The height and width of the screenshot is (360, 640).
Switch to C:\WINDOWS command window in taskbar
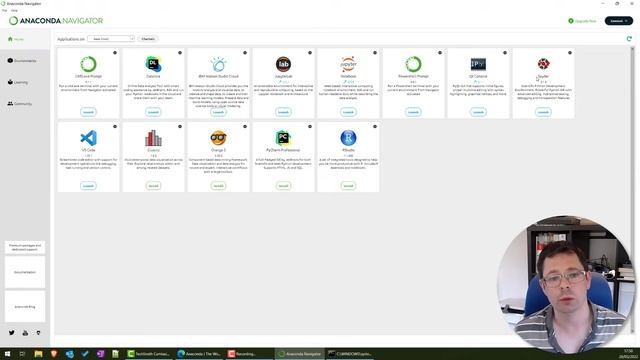pos(350,354)
